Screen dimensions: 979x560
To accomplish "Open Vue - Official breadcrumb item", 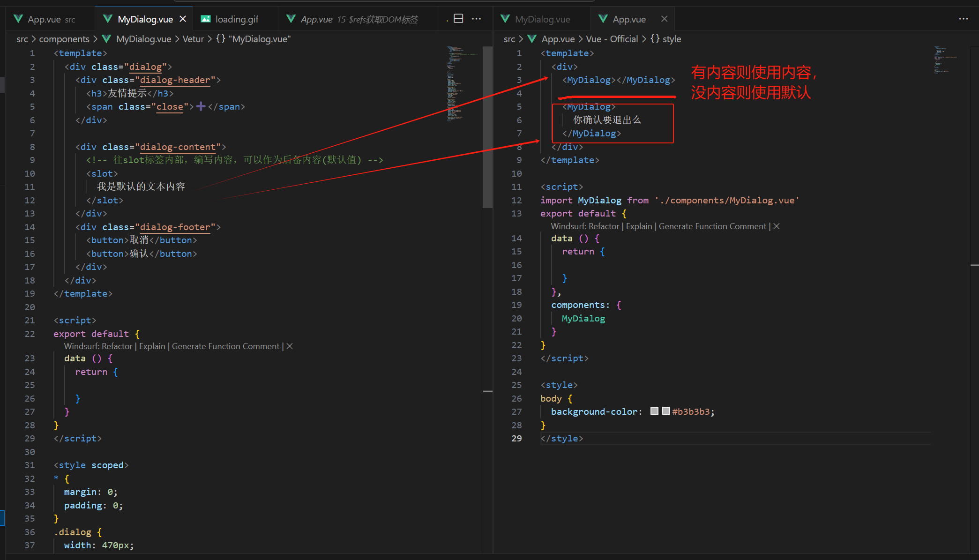I will [612, 39].
